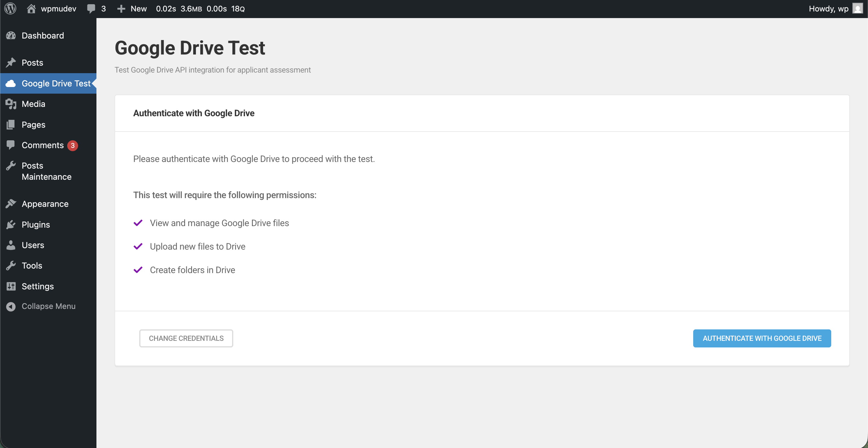Click 'Upload new files to Drive' text
The image size is (868, 448).
click(x=197, y=246)
